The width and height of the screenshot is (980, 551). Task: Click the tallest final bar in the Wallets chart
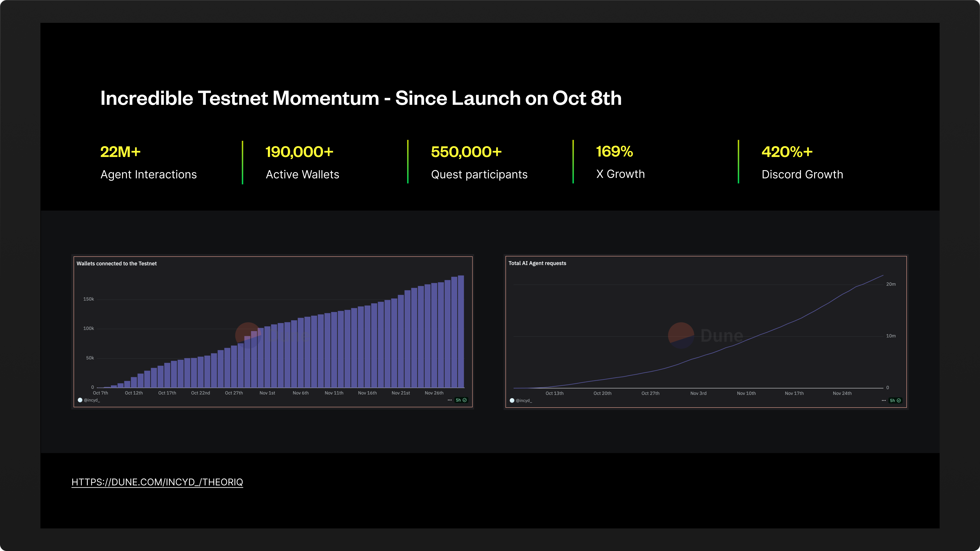pyautogui.click(x=461, y=332)
